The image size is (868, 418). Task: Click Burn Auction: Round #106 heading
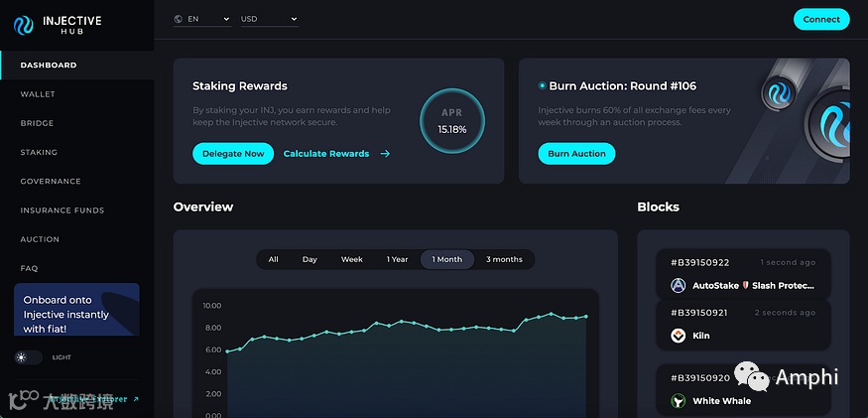click(x=622, y=86)
